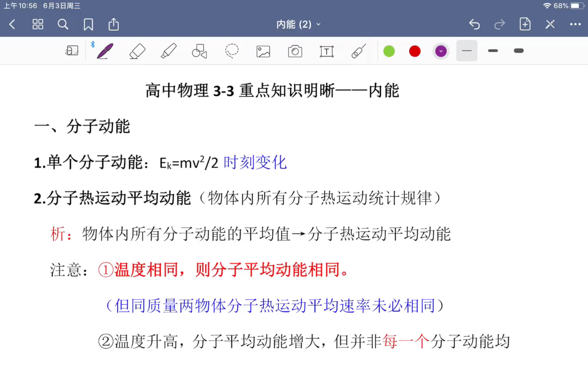
Task: Open the more options ellipsis menu
Action: (x=575, y=25)
